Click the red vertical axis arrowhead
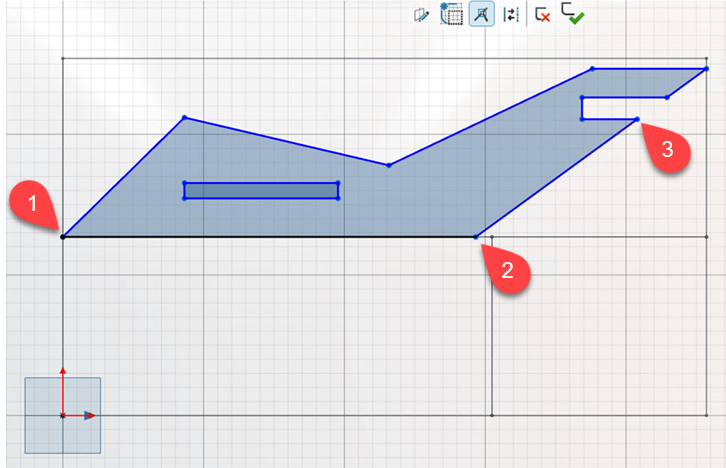The width and height of the screenshot is (726, 468). (x=63, y=371)
